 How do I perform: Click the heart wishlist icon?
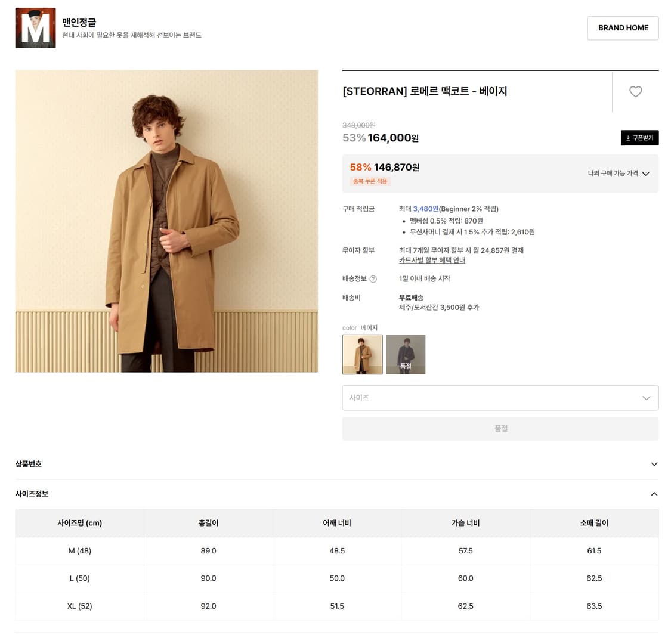point(635,92)
